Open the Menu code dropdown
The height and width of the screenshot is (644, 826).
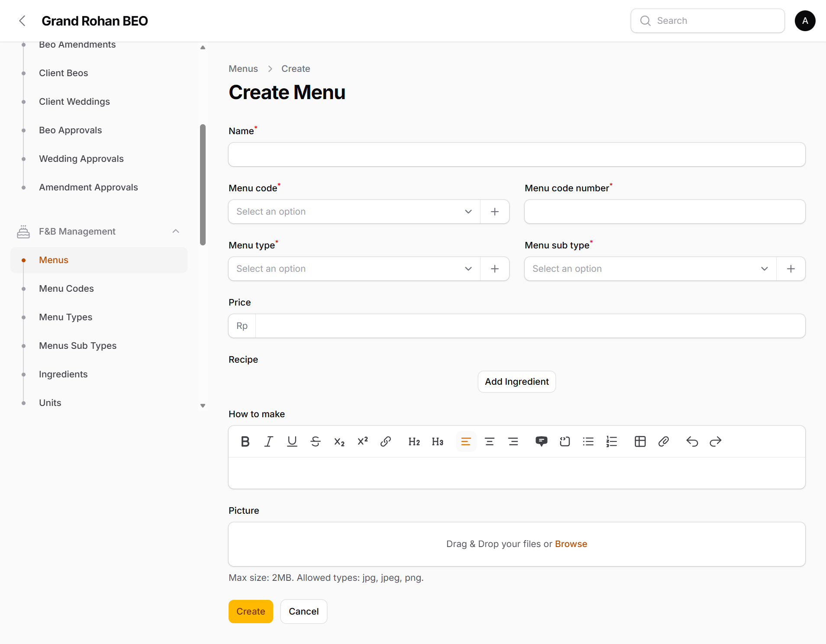[x=354, y=212]
